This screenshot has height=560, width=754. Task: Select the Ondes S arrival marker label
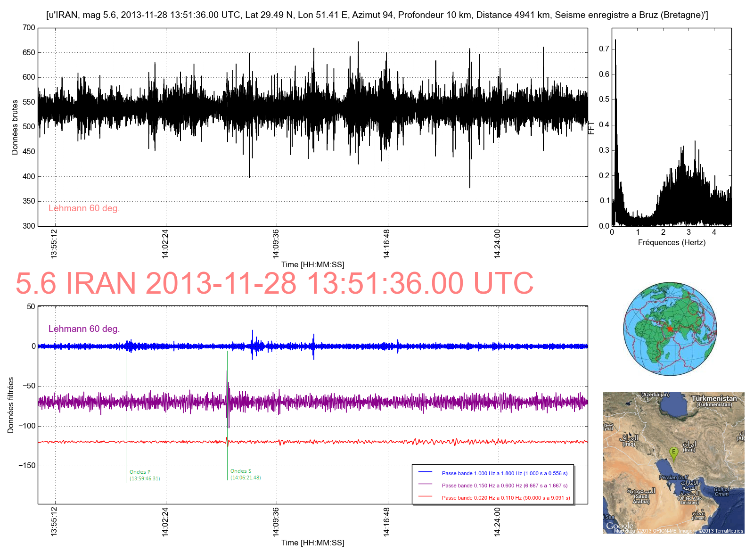241,471
